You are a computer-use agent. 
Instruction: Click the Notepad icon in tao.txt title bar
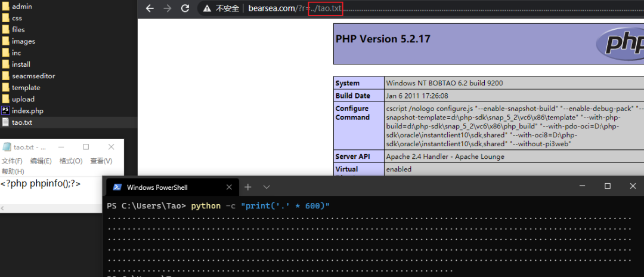tap(7, 147)
